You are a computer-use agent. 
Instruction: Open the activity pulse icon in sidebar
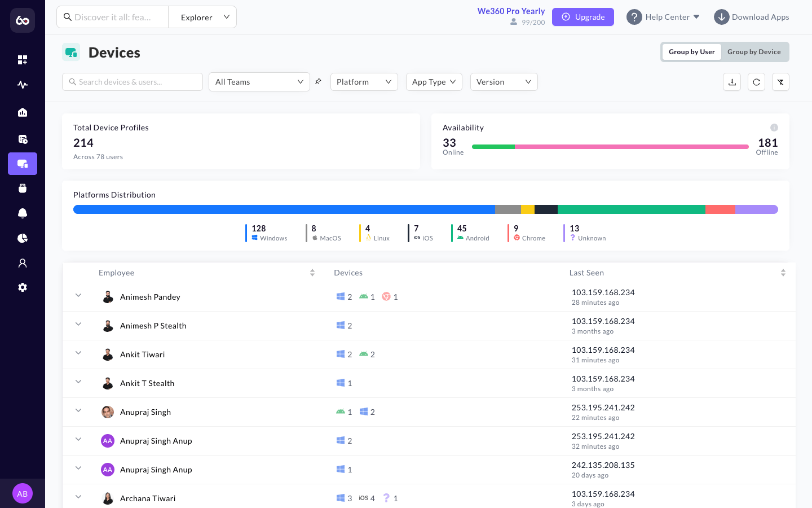(23, 85)
